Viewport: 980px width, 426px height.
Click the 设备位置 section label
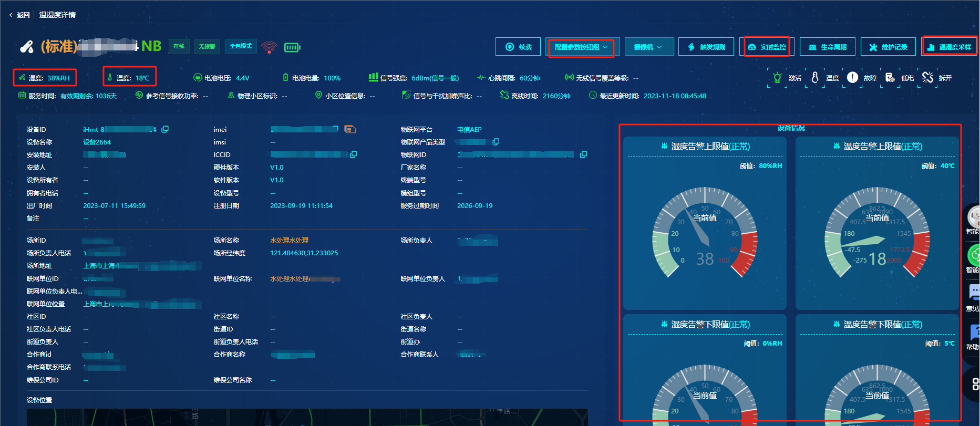pyautogui.click(x=39, y=400)
